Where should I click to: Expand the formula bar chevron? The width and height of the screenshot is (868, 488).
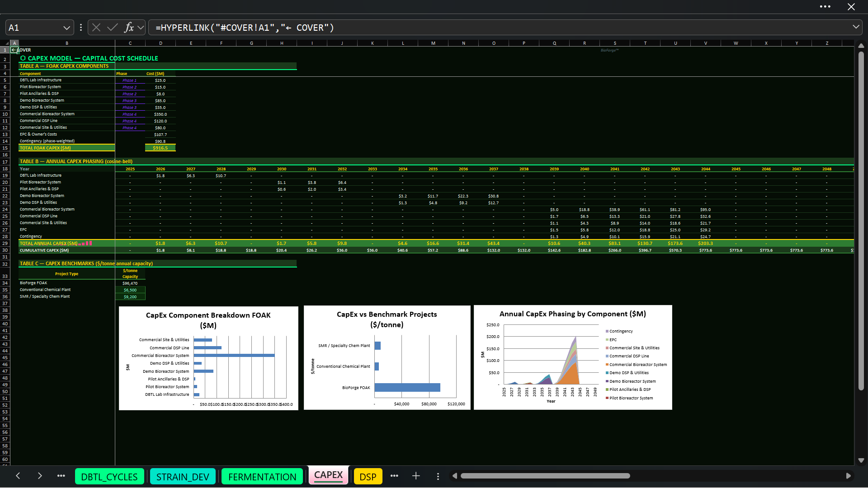click(x=856, y=27)
